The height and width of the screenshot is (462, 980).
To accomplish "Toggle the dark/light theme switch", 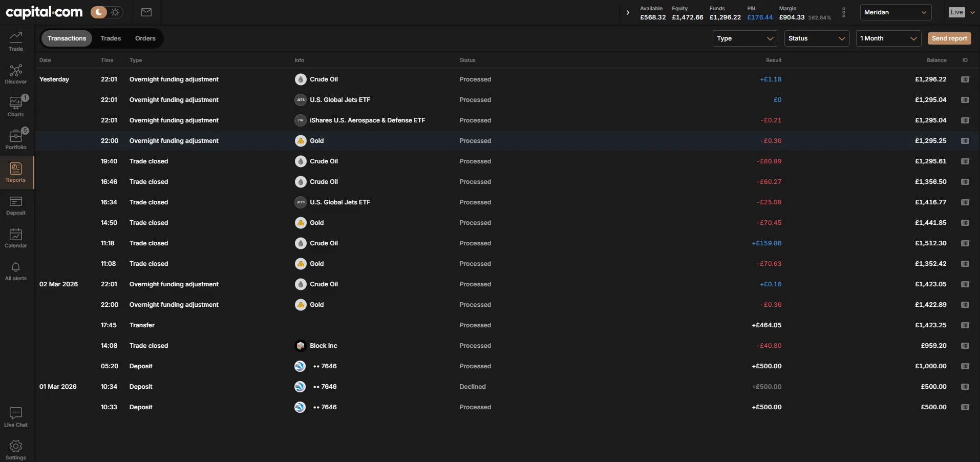I will click(106, 12).
